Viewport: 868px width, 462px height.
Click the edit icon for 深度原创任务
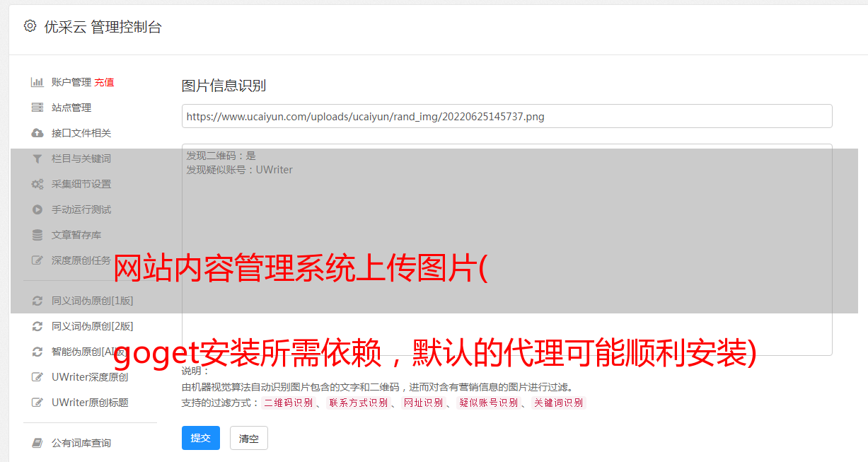coord(37,260)
